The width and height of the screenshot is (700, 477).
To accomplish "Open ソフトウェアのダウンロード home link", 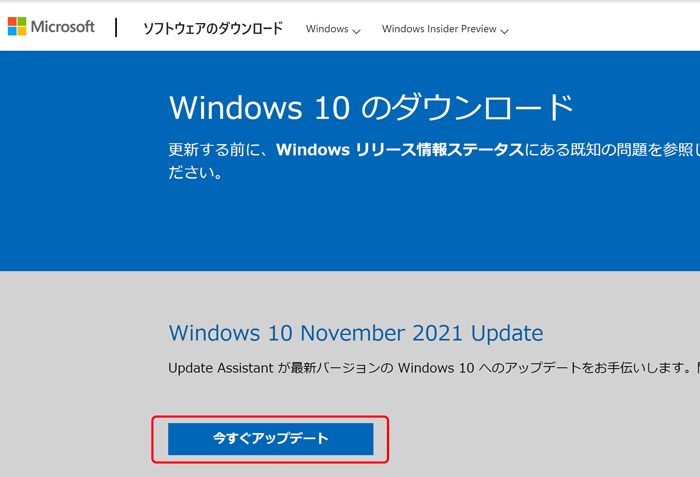I will pos(213,29).
